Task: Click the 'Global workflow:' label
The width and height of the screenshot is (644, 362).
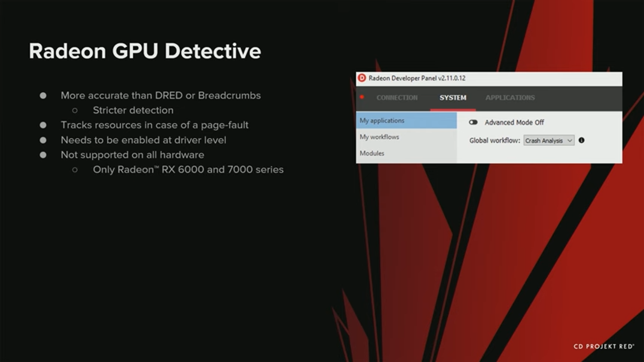Action: pyautogui.click(x=494, y=141)
